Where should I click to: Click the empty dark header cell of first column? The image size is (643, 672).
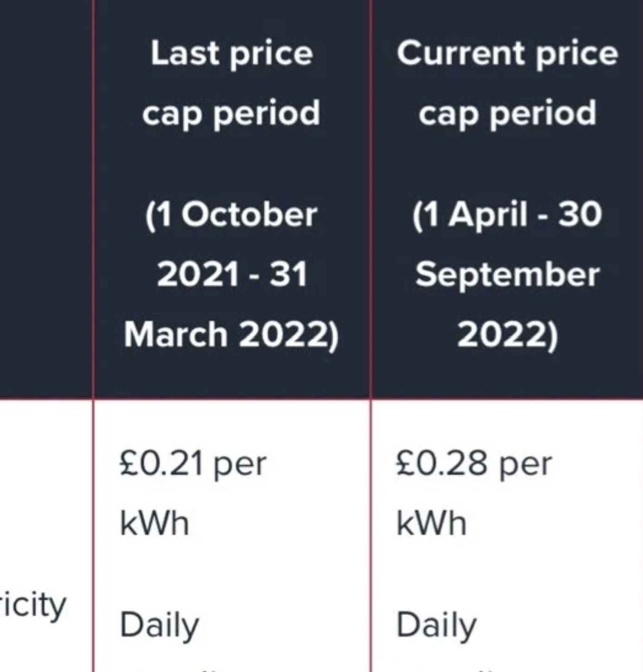click(46, 199)
